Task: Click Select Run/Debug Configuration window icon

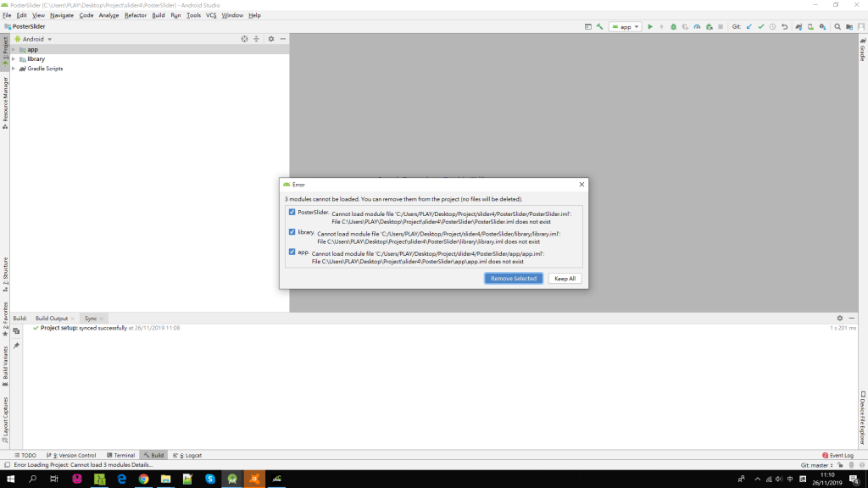Action: 588,26
